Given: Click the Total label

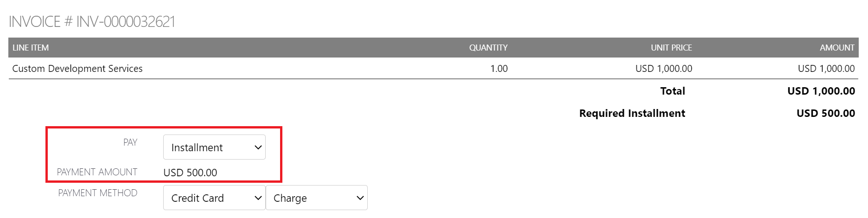Looking at the screenshot, I should (x=672, y=91).
